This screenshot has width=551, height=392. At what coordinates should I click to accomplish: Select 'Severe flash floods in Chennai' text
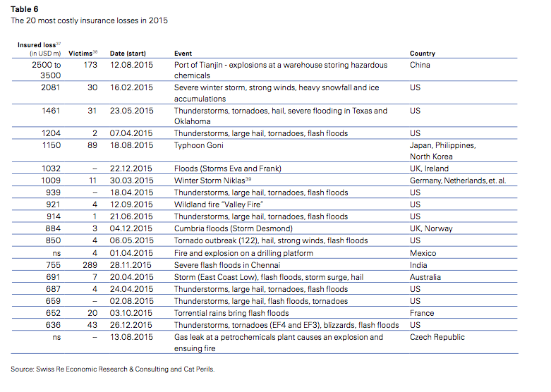pos(226,265)
